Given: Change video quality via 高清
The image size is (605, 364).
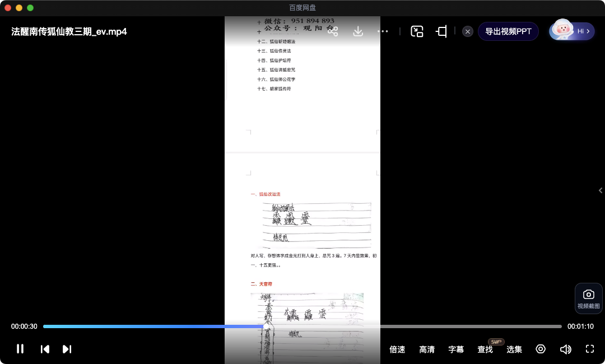Looking at the screenshot, I should point(427,349).
